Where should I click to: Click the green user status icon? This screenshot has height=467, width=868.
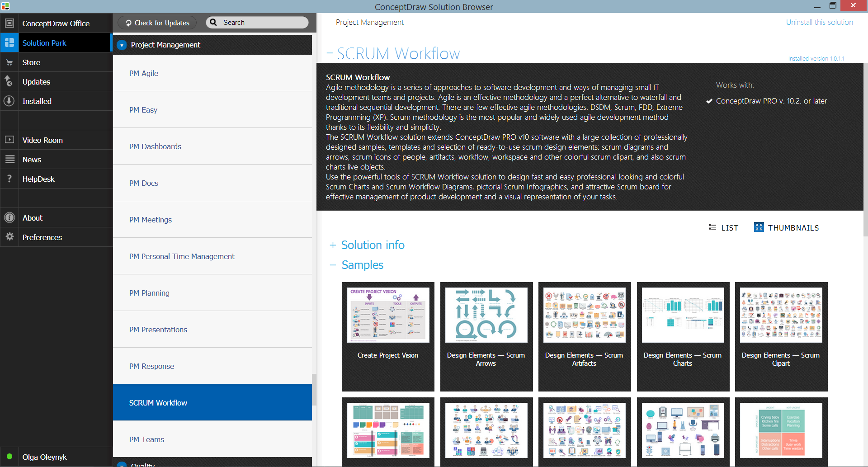click(9, 456)
